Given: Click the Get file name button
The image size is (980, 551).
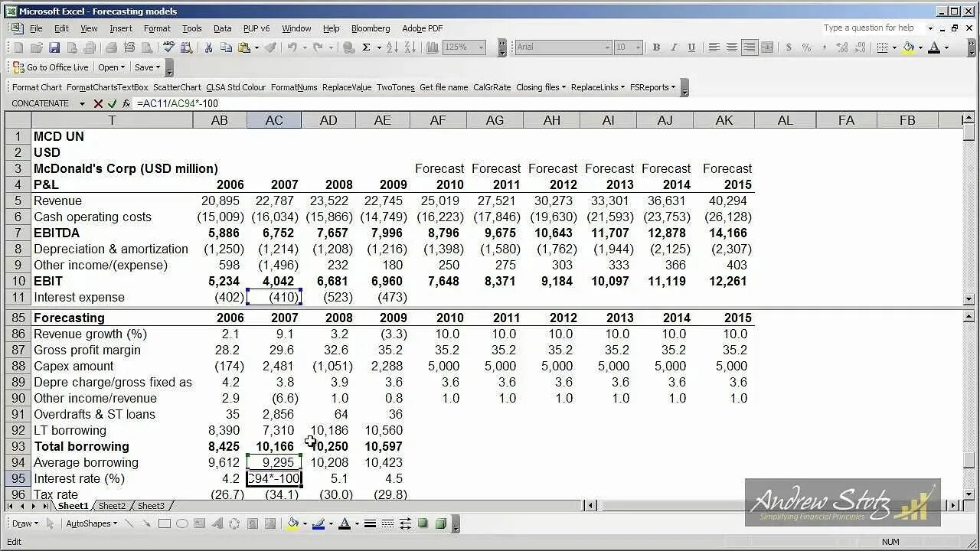Looking at the screenshot, I should pos(443,87).
